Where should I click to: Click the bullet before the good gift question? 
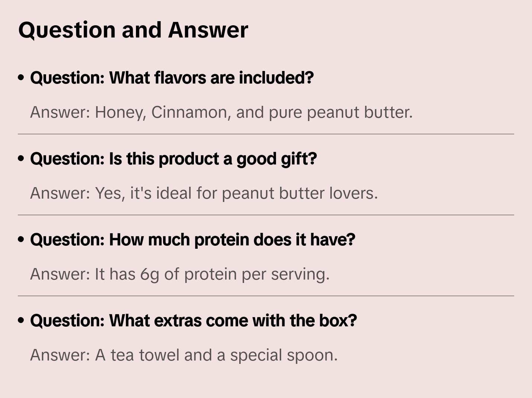pos(21,159)
